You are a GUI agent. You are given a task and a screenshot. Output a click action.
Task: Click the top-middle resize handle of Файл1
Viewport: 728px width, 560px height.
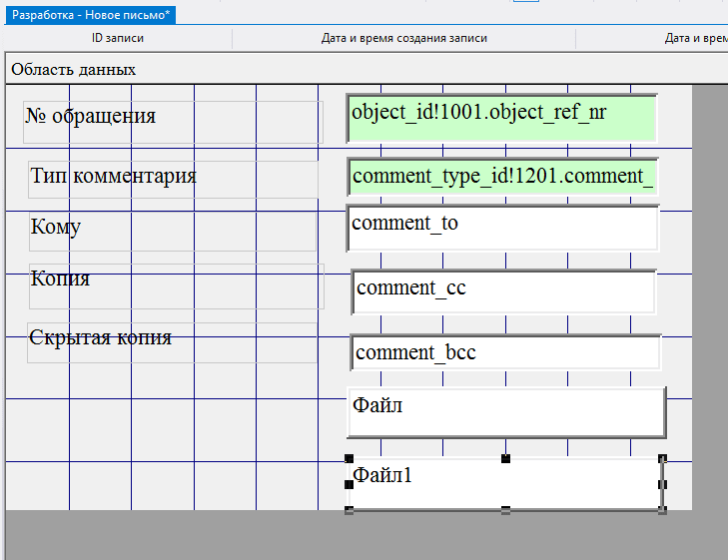[x=506, y=458]
